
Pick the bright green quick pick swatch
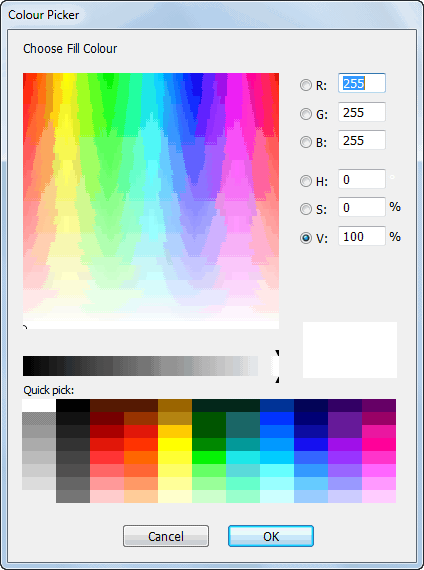tap(209, 457)
